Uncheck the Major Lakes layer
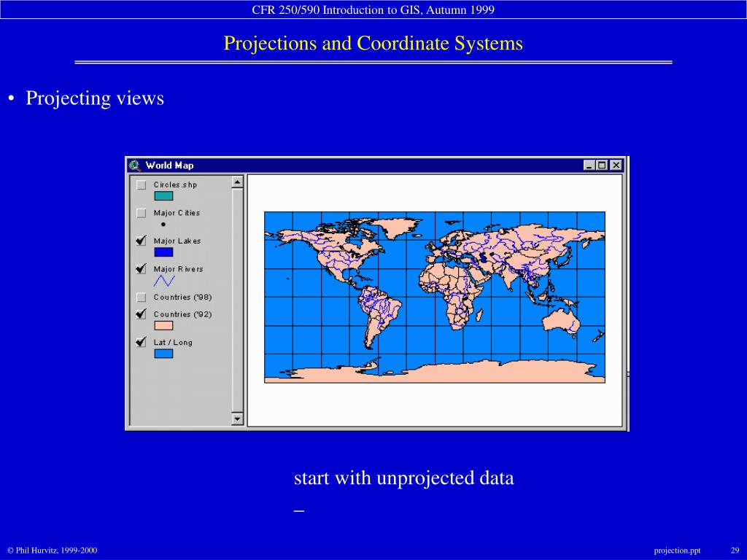This screenshot has height=560, width=747. click(x=141, y=241)
